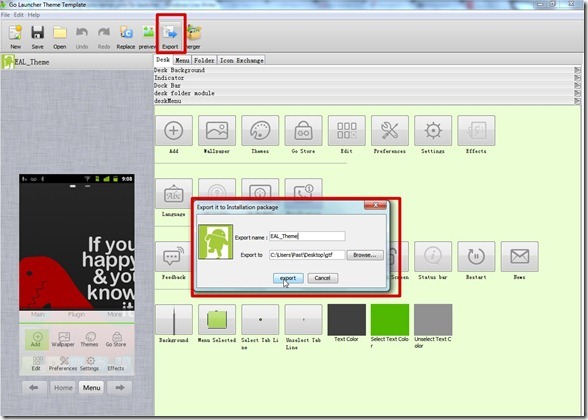Select the News envelope icon tile
This screenshot has height=420, width=588.
click(x=519, y=256)
